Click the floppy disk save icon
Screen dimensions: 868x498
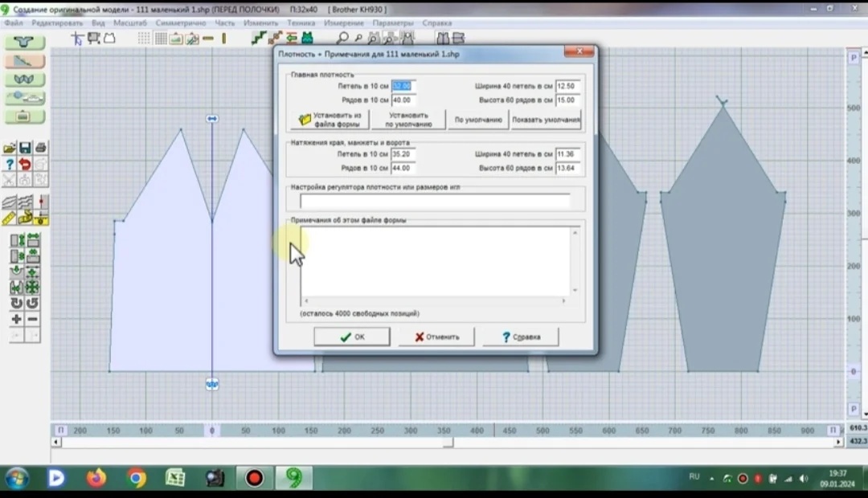(25, 148)
